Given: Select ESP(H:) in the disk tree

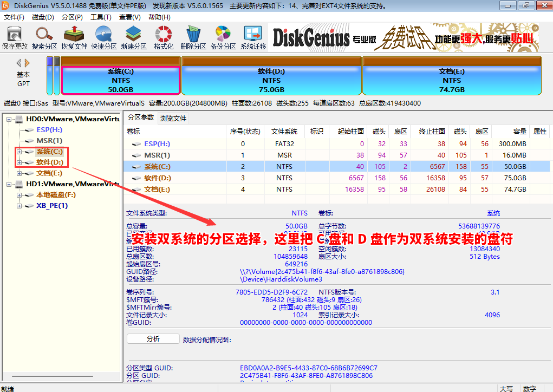Looking at the screenshot, I should 49,130.
